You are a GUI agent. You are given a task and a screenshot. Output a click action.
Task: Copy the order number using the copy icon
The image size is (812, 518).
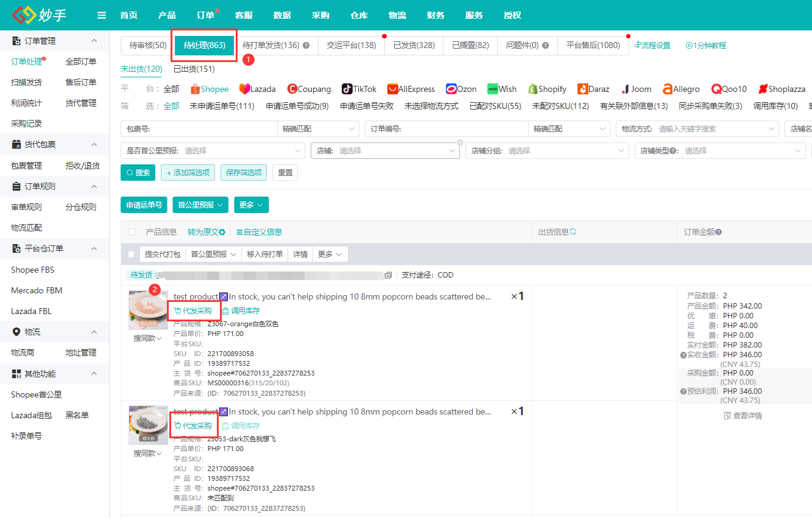(388, 275)
